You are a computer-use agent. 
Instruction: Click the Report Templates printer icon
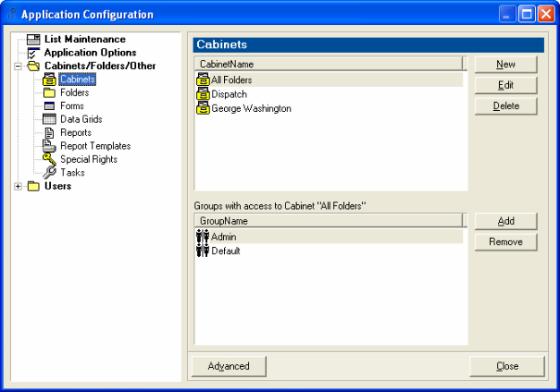tap(49, 146)
